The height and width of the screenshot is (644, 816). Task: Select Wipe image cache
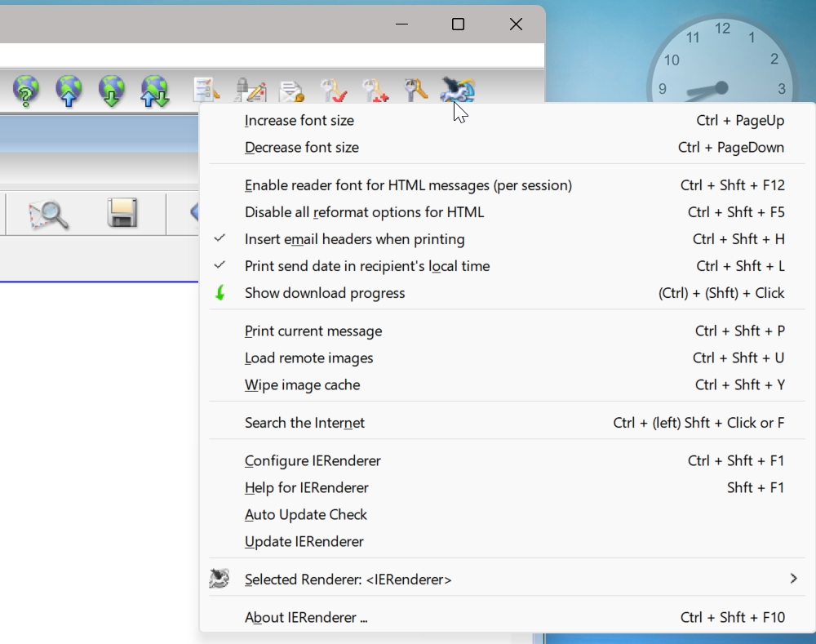[x=302, y=385]
